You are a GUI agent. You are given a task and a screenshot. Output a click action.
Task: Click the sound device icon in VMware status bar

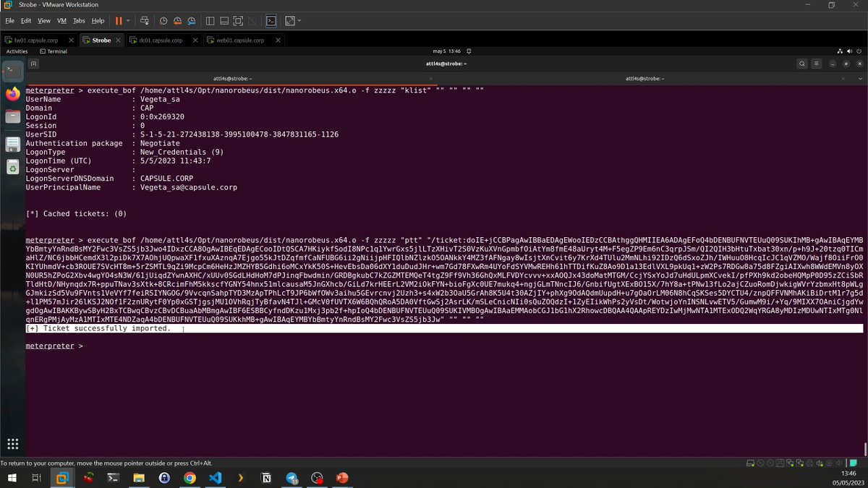click(x=819, y=463)
